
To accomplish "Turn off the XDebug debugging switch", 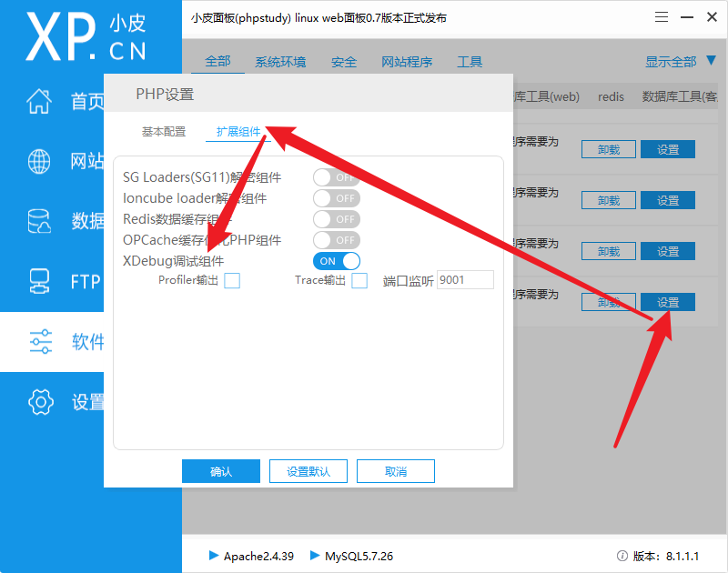I will point(337,261).
